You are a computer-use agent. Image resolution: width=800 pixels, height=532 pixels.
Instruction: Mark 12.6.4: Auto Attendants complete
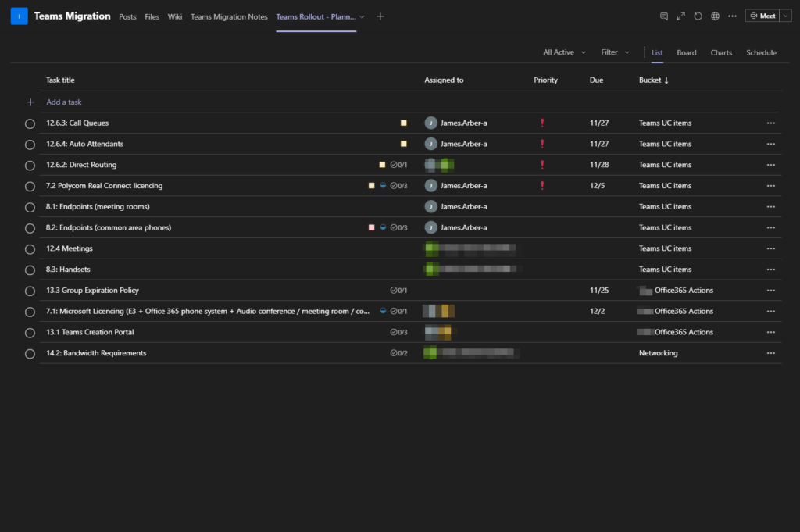30,145
